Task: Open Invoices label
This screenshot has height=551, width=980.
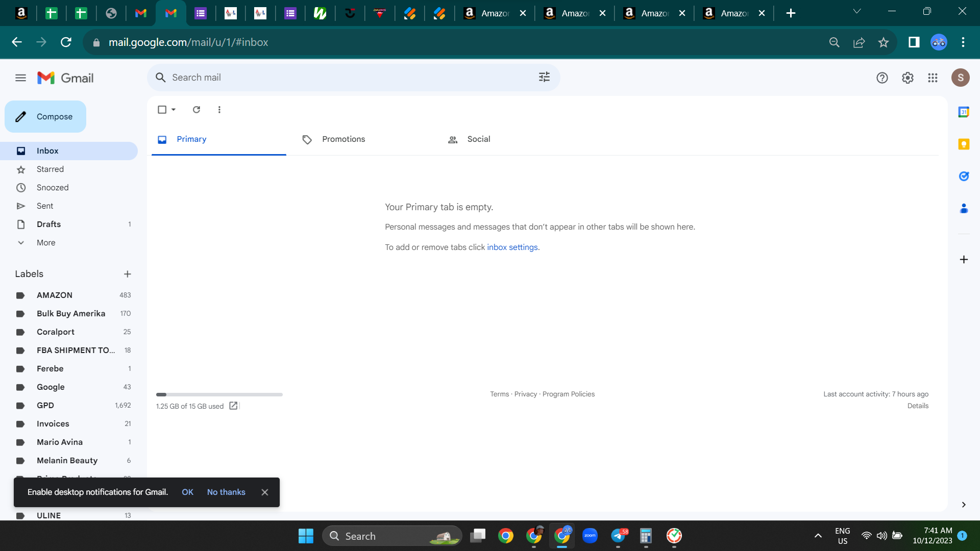Action: pos(69,424)
